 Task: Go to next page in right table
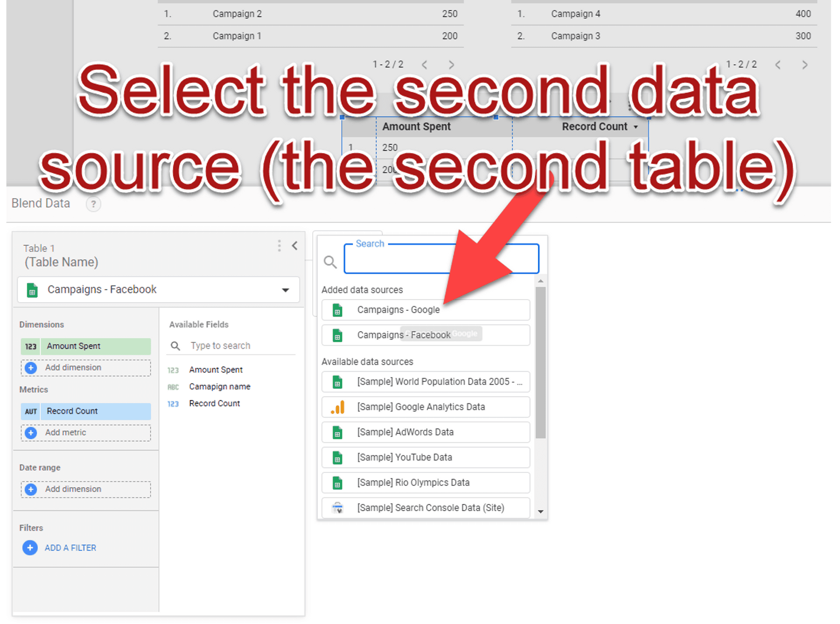pyautogui.click(x=805, y=65)
